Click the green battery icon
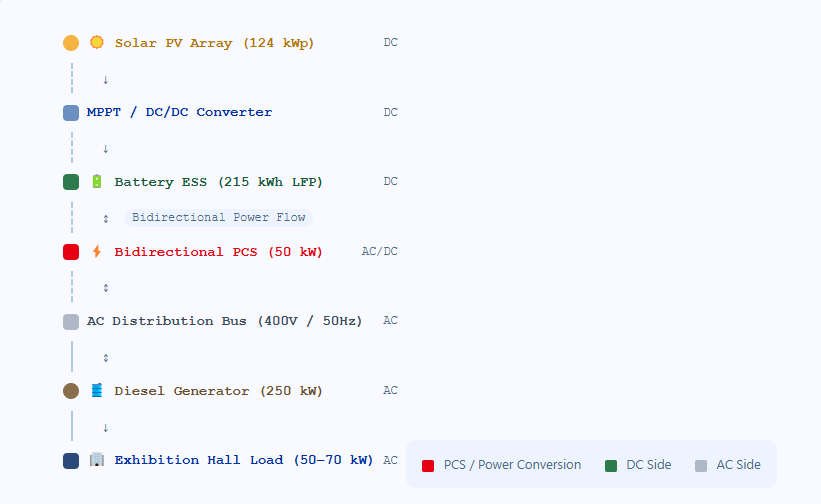This screenshot has width=821, height=504. point(96,182)
